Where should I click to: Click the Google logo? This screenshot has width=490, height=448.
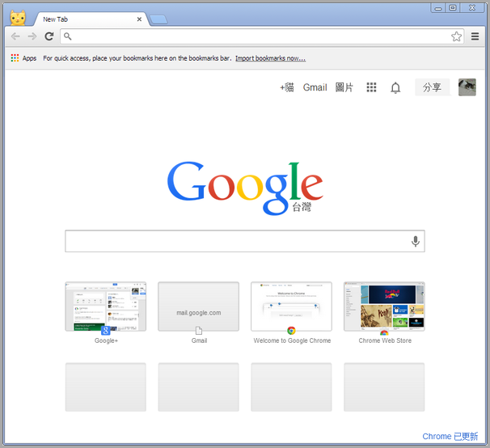[245, 188]
